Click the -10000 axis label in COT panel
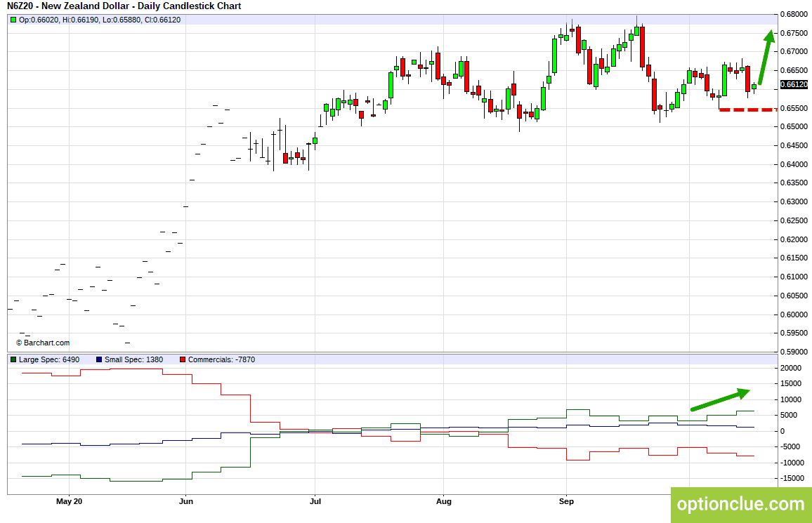Screen dimensions: 812x523 click(x=792, y=463)
